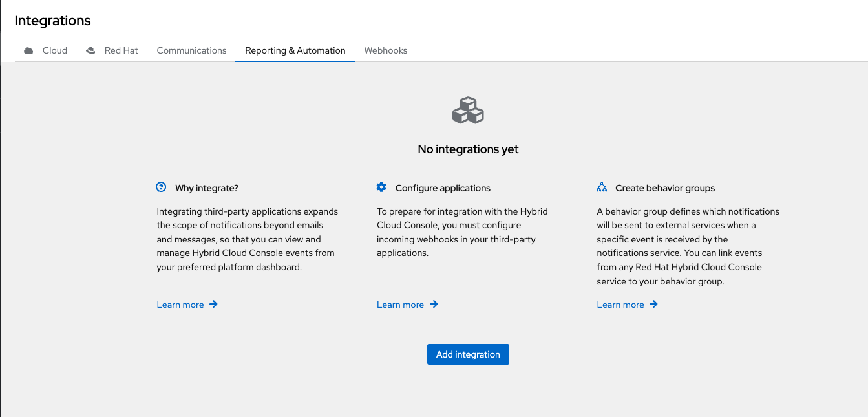Click the cubes empty-state icon
This screenshot has height=417, width=868.
(468, 111)
